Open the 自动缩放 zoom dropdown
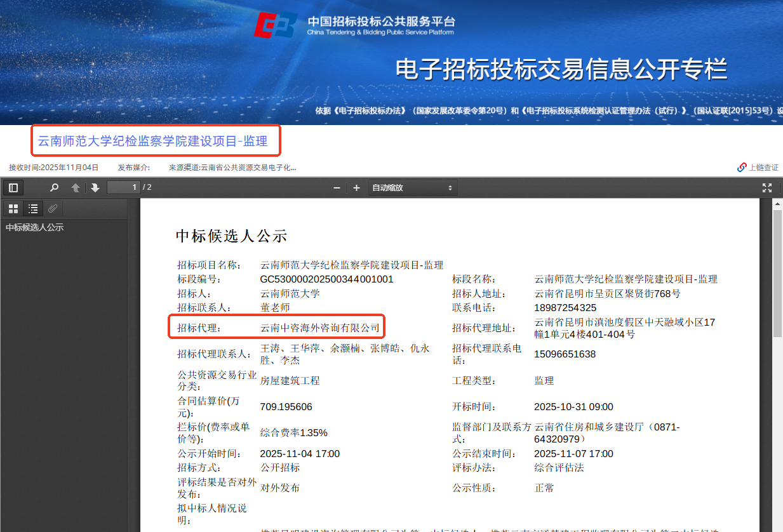Viewport: 783px width, 532px height. point(412,188)
